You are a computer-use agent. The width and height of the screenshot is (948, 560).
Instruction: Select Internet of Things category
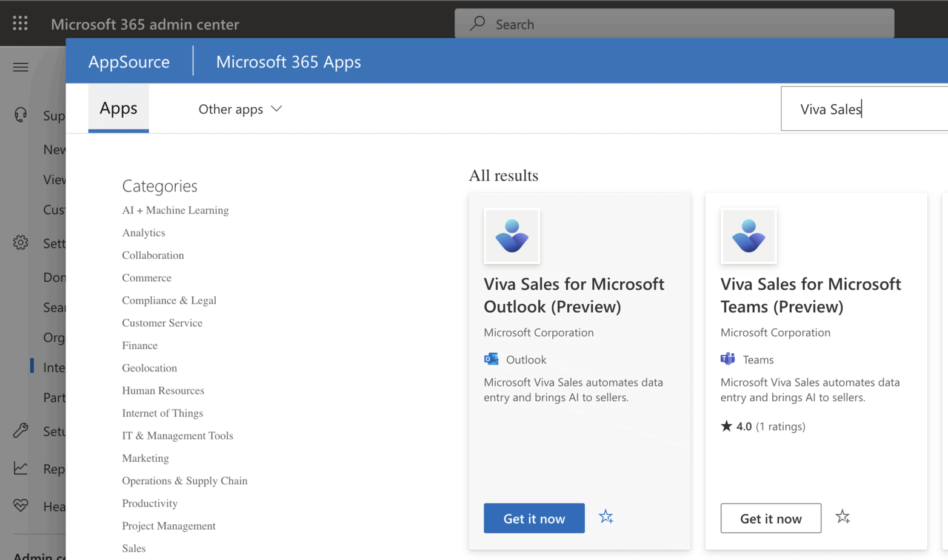162,413
